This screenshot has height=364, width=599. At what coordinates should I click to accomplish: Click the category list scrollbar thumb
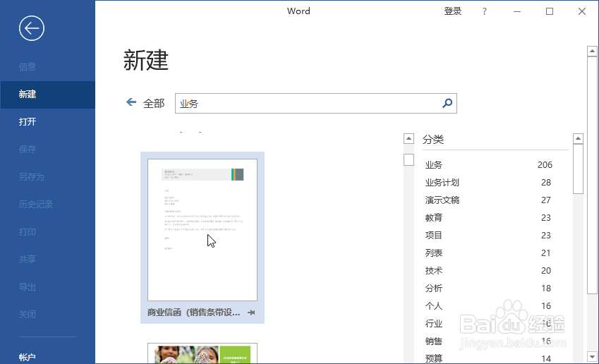[x=579, y=169]
